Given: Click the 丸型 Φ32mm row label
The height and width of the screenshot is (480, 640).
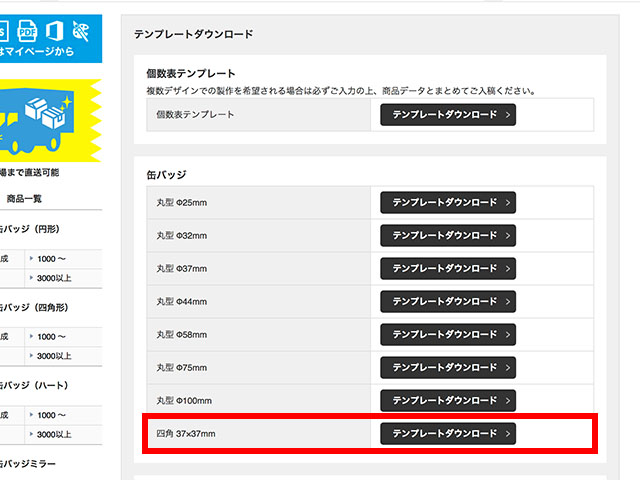Looking at the screenshot, I should tap(182, 236).
